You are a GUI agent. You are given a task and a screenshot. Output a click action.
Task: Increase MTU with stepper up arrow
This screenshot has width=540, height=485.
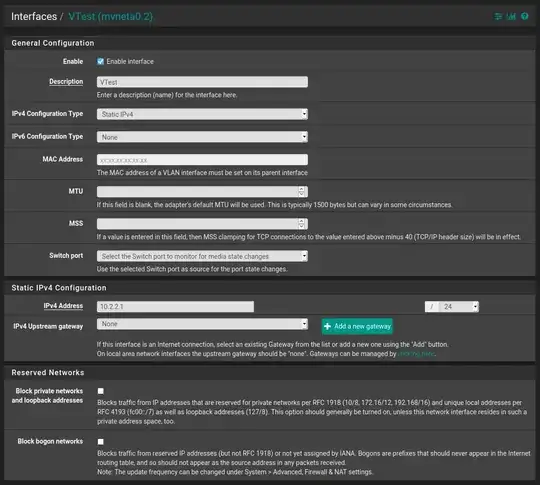coord(301,189)
